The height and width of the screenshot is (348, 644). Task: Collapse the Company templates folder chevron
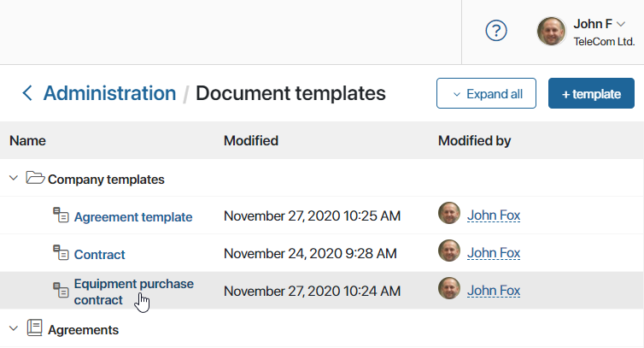coord(14,178)
